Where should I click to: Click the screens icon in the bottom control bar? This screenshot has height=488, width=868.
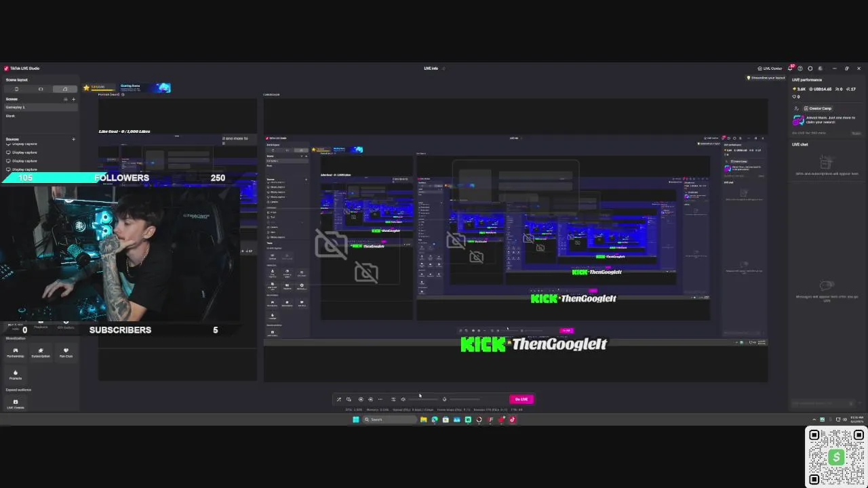click(349, 399)
